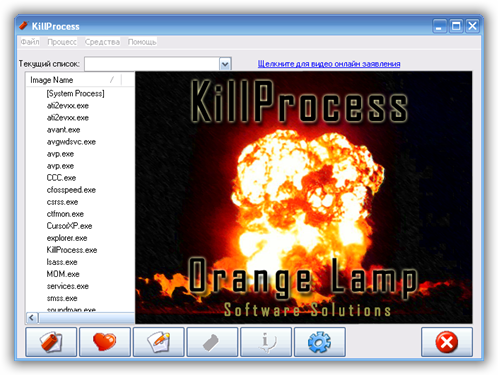Select csrss.exe in the process list
The height and width of the screenshot is (375, 498).
pos(62,202)
